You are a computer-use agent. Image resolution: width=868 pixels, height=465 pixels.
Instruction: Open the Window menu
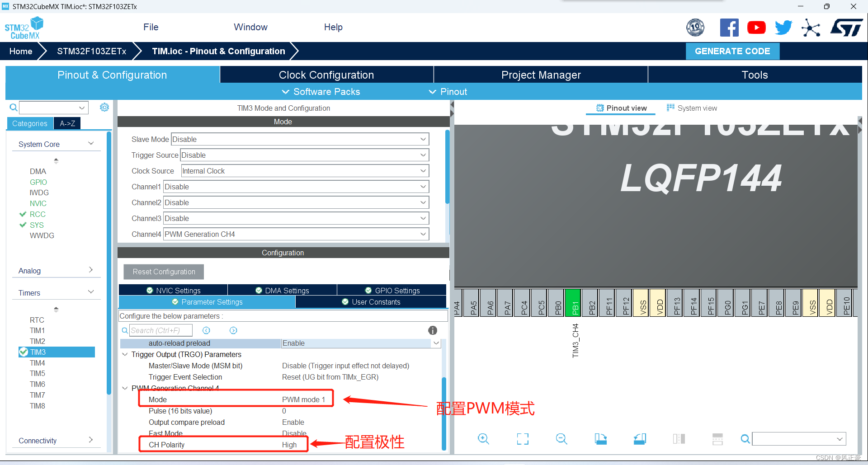(x=250, y=27)
